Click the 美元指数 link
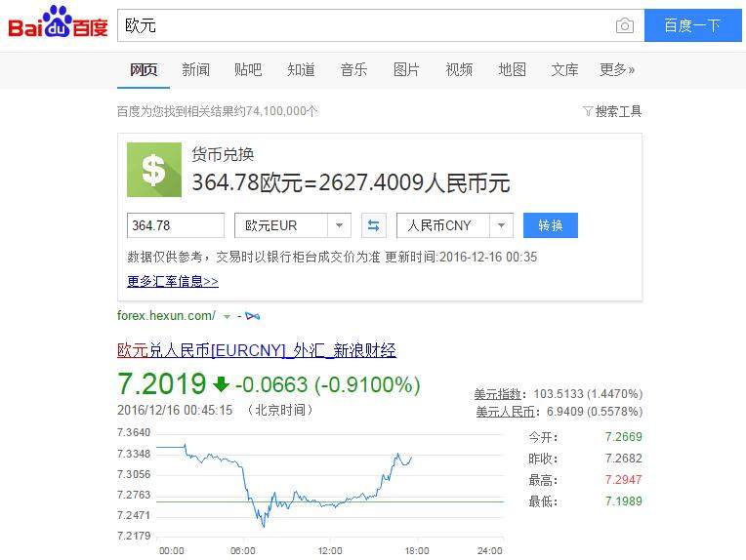Viewport: 746px width, 560px height. tap(498, 394)
